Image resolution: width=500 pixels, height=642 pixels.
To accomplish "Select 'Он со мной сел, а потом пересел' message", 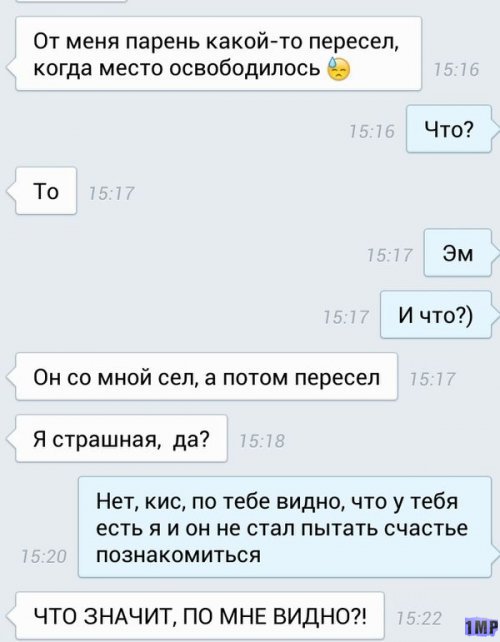I will (x=206, y=377).
